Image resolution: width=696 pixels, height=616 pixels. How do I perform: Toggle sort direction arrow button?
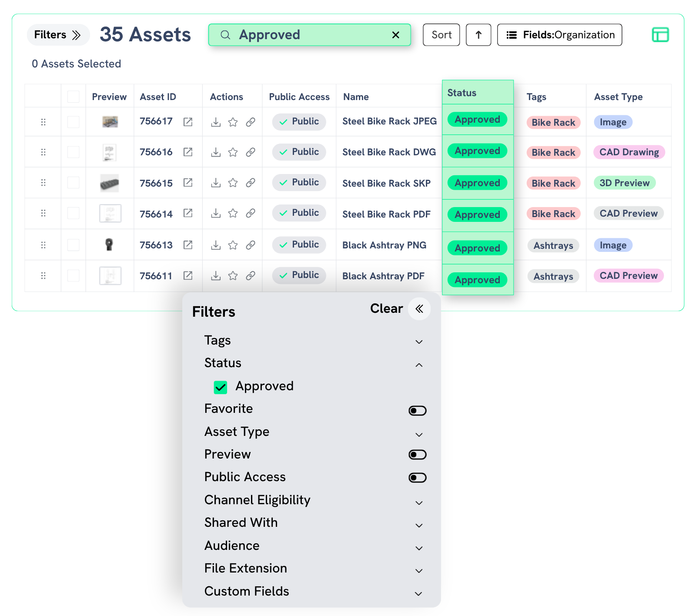[x=478, y=35]
